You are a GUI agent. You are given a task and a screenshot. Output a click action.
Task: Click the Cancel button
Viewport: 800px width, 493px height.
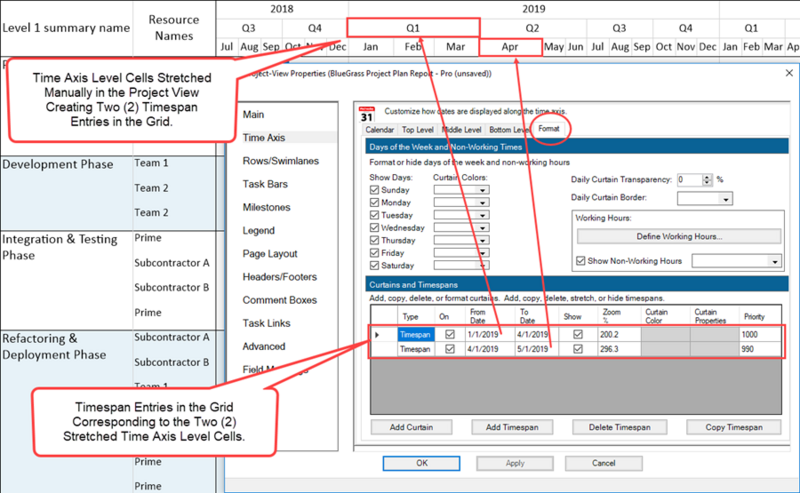coord(604,463)
